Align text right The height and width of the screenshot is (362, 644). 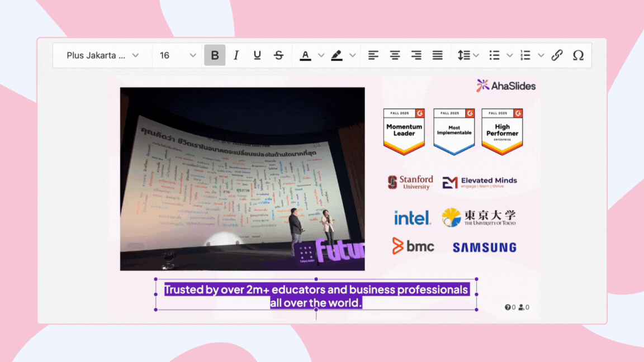coord(416,55)
